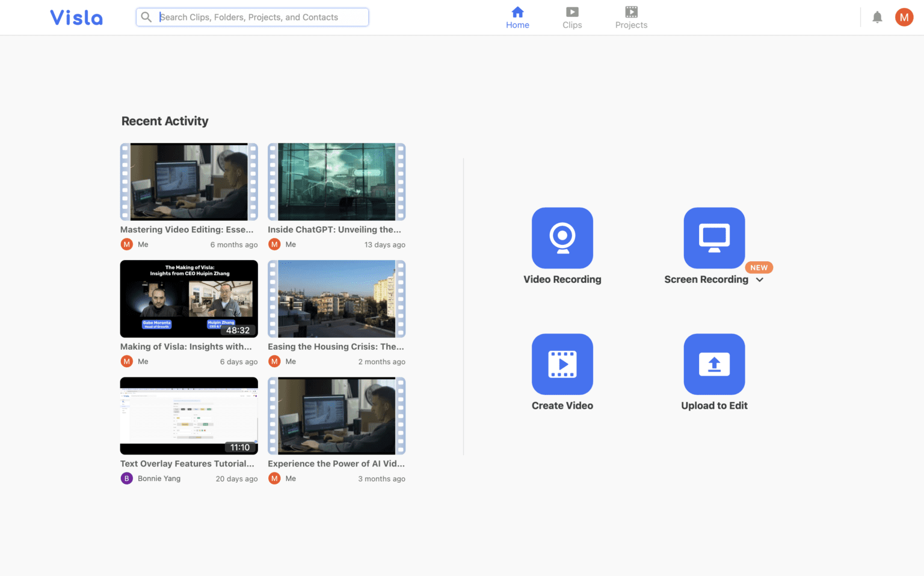The height and width of the screenshot is (576, 924).
Task: Click the Visla logo
Action: click(x=76, y=17)
